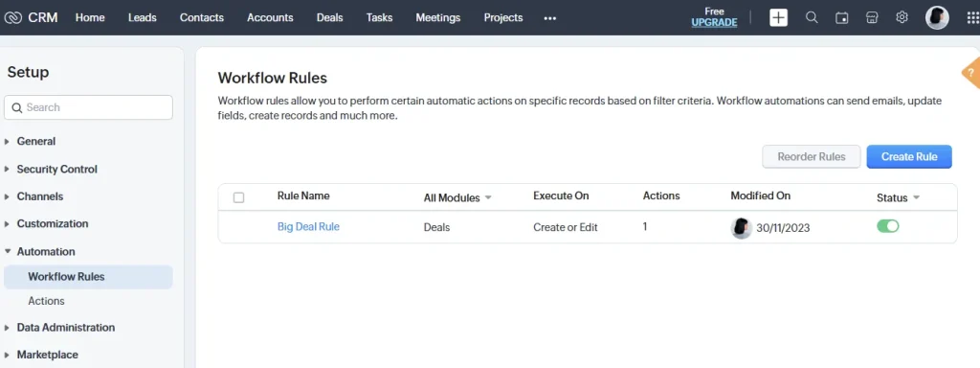The image size is (980, 368).
Task: Open the quick create plus icon
Action: 778,17
